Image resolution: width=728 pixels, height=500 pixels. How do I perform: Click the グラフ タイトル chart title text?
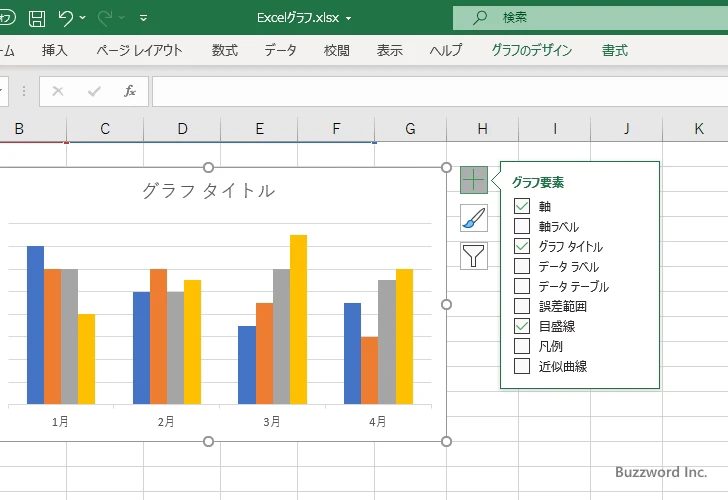pos(208,191)
